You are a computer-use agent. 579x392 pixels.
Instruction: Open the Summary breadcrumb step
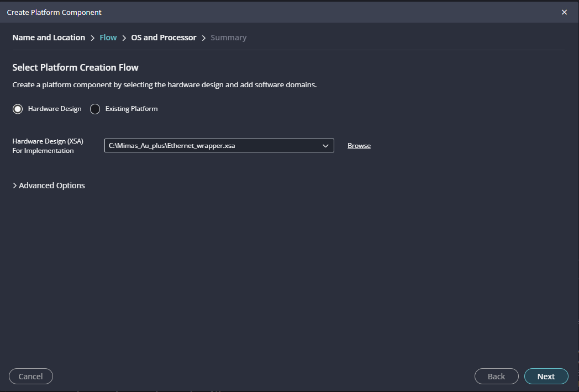[228, 38]
